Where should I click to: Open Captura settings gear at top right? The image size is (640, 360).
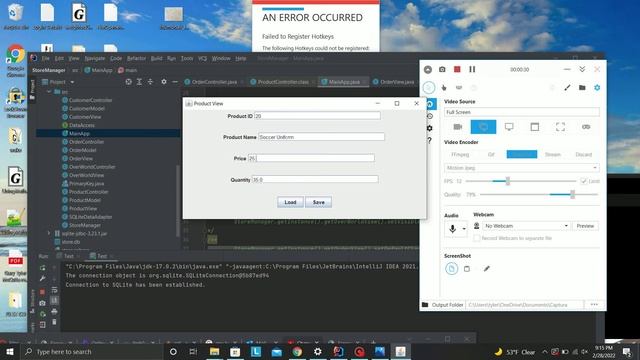(597, 87)
